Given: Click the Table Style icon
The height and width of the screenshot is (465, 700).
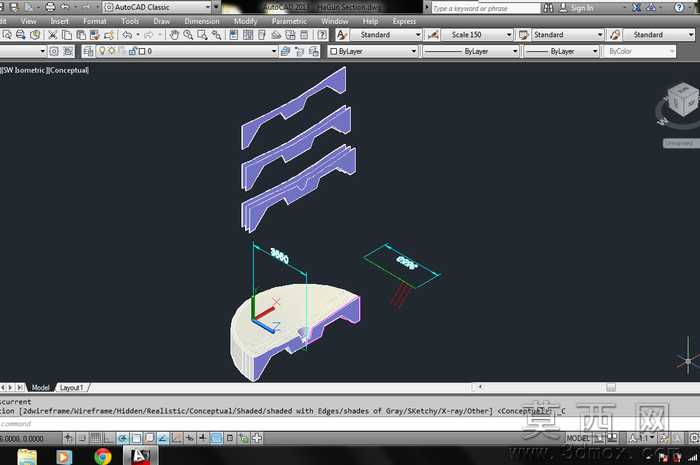Looking at the screenshot, I should point(524,35).
